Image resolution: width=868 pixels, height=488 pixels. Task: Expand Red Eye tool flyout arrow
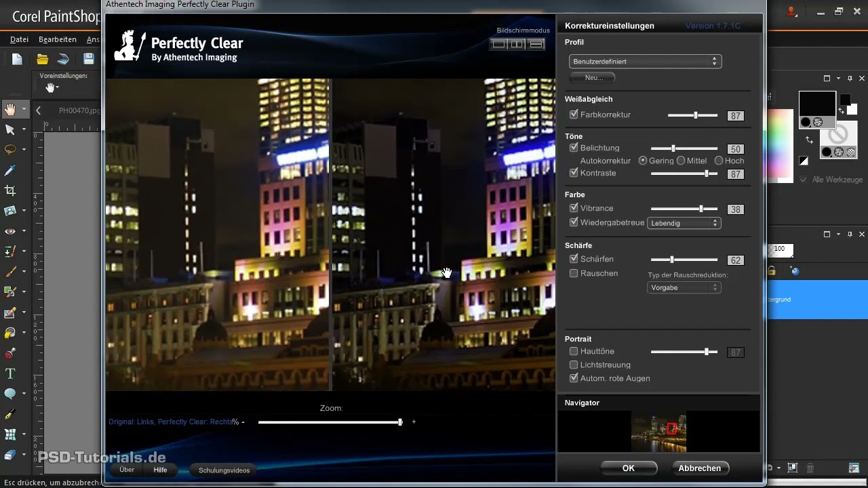click(x=24, y=231)
